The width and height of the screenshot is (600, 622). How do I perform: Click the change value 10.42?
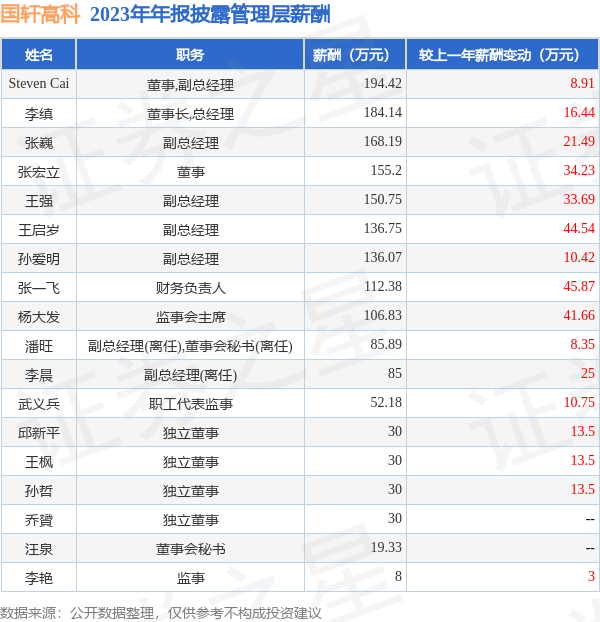click(x=579, y=257)
